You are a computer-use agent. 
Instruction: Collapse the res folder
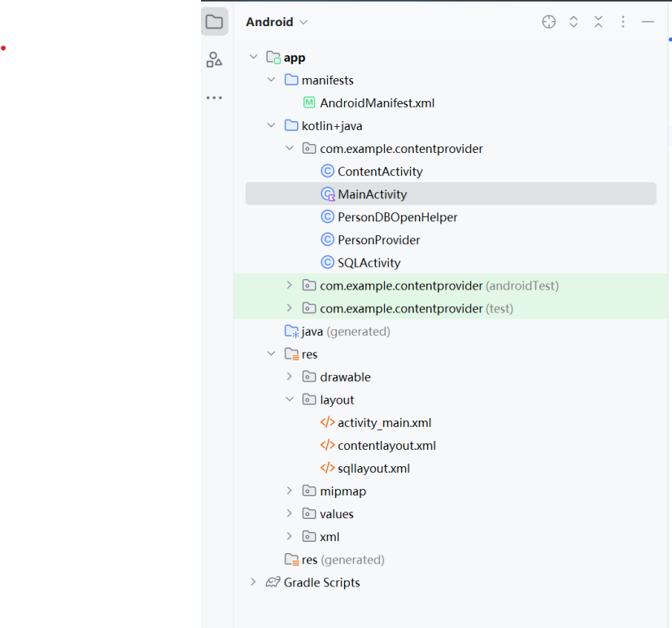(271, 354)
